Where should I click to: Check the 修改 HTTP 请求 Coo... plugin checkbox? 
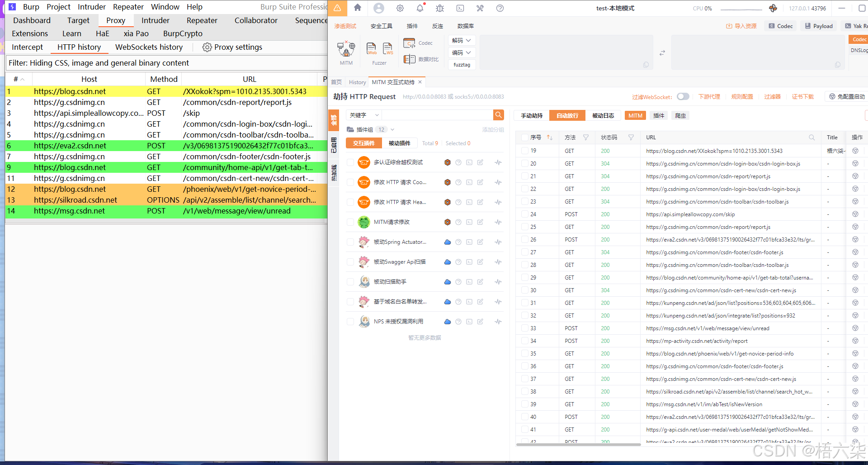(350, 182)
